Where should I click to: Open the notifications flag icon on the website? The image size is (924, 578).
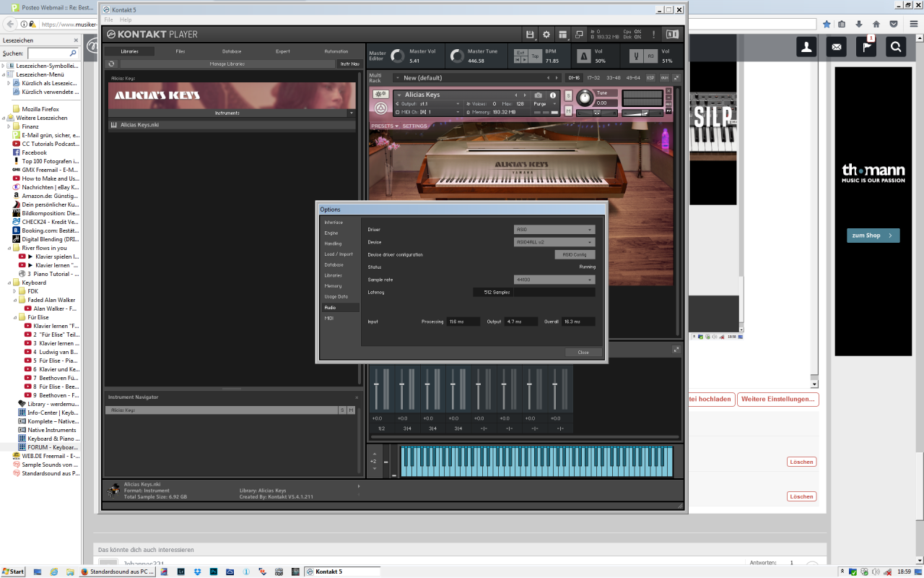[x=866, y=47]
